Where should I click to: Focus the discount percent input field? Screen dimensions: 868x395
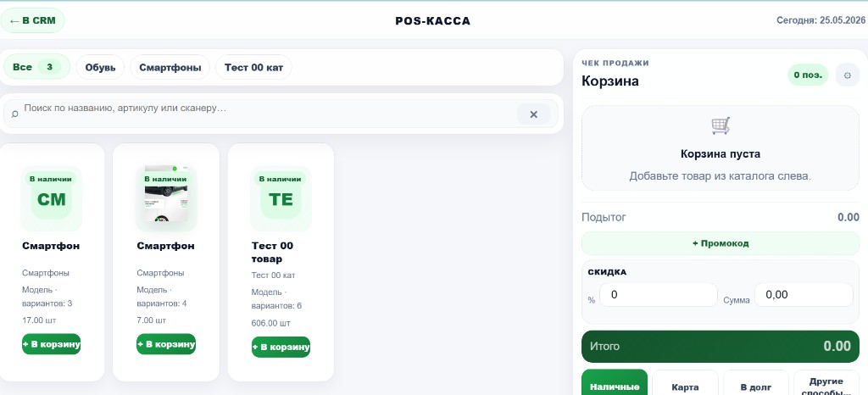tap(658, 295)
